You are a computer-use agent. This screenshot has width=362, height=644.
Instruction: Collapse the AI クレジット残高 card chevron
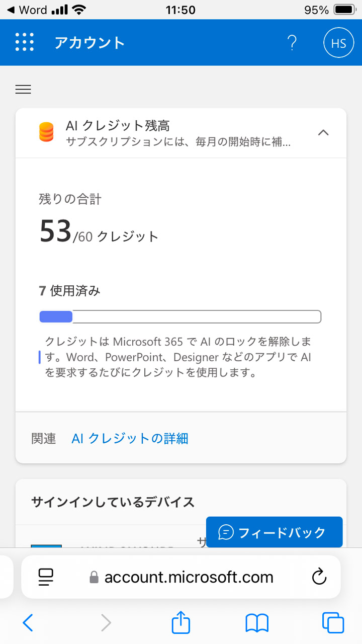click(323, 133)
